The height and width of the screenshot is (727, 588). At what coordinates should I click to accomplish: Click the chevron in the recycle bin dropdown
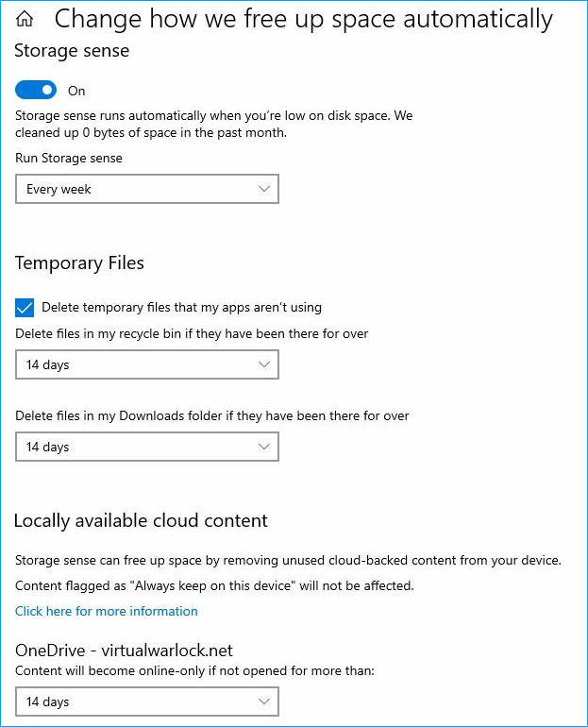[264, 364]
